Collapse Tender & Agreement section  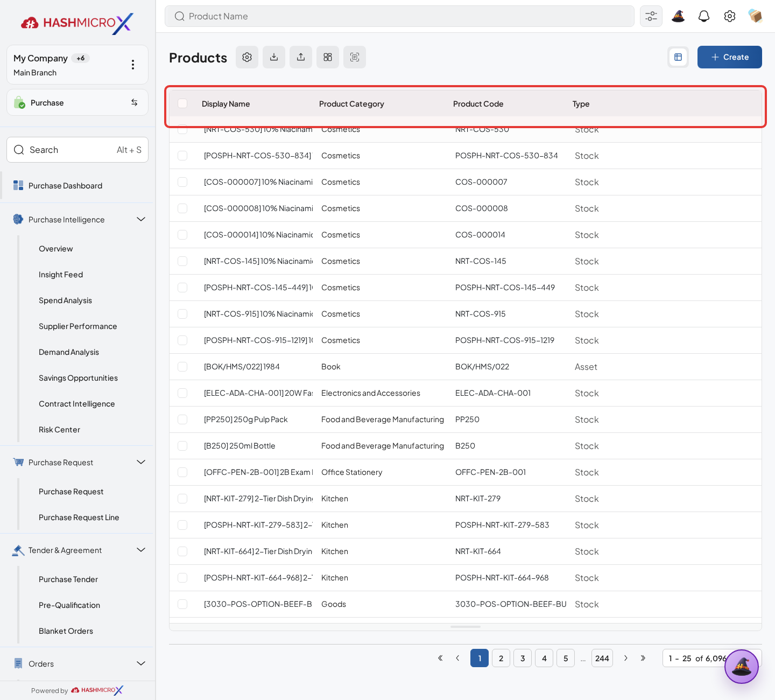[141, 550]
